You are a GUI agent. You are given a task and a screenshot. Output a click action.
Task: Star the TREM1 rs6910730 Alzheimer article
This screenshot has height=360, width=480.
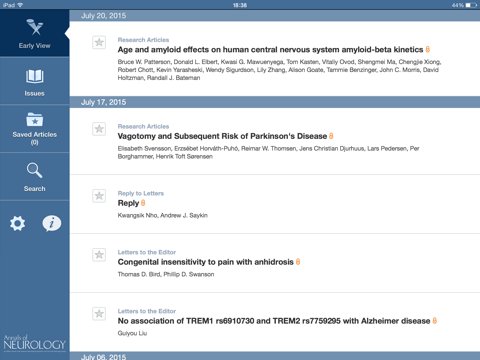click(99, 314)
